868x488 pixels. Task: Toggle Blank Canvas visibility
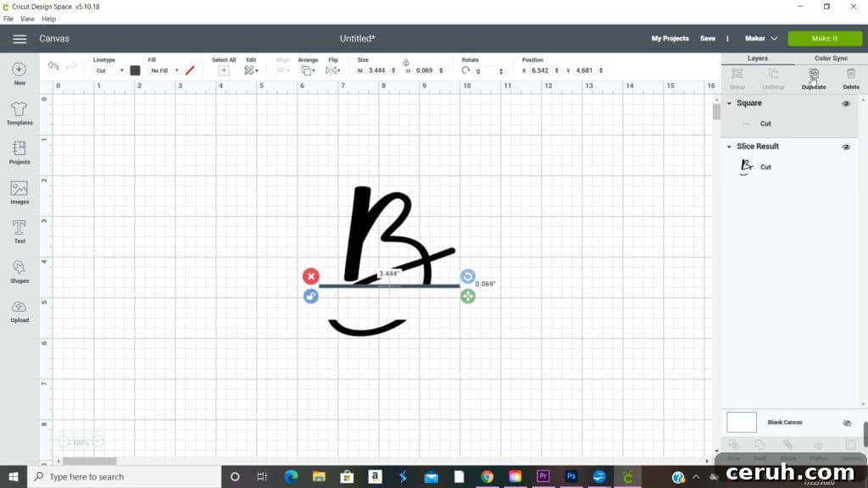(847, 423)
